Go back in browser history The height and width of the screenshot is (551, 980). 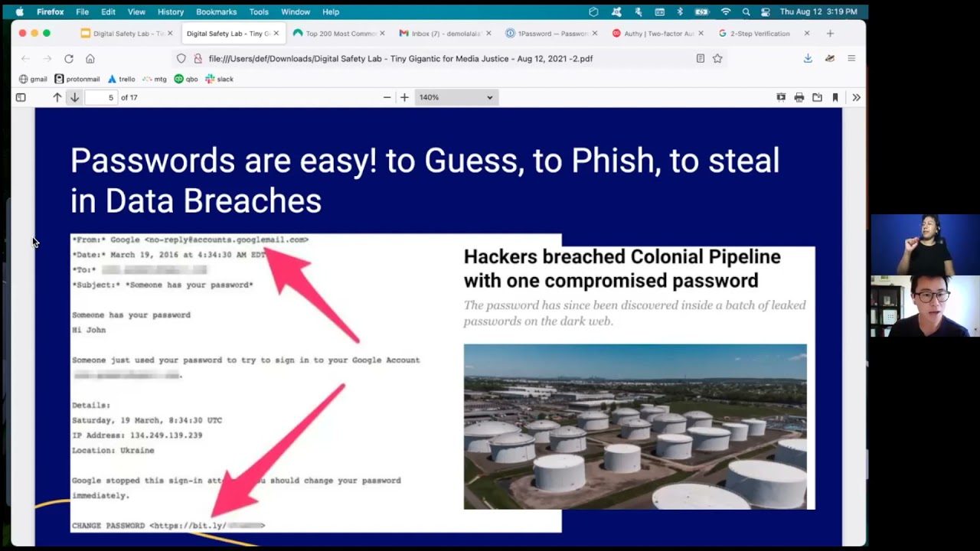(25, 58)
